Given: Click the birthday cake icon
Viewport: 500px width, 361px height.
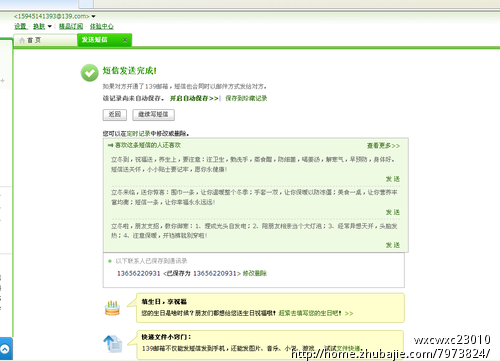Looking at the screenshot, I should (x=112, y=308).
